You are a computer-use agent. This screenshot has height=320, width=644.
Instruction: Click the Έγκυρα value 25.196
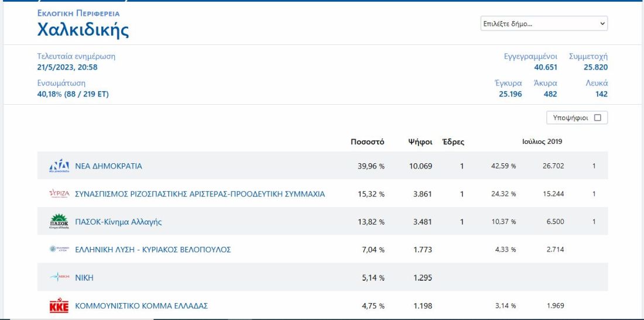(511, 94)
